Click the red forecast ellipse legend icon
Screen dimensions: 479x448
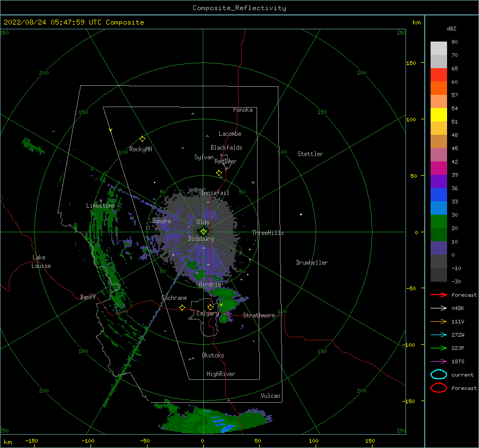439,388
